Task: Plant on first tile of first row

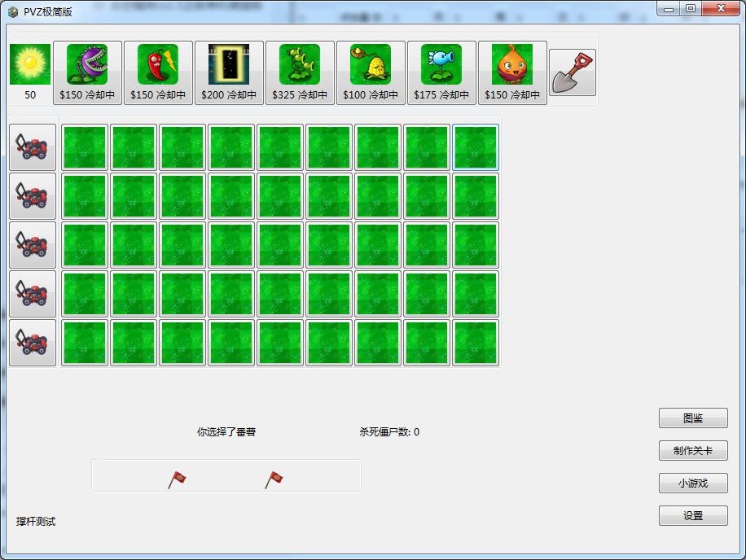Action: click(85, 147)
